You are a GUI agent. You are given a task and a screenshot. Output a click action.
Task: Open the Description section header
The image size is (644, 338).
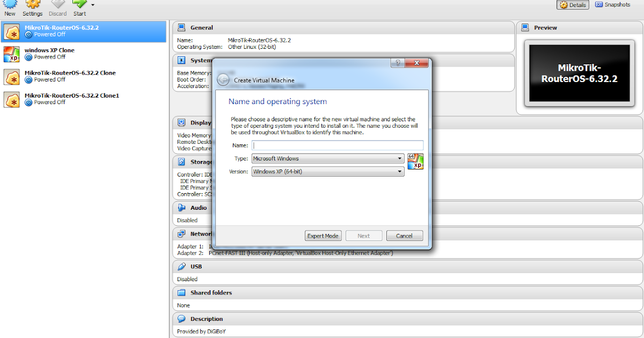(x=408, y=319)
